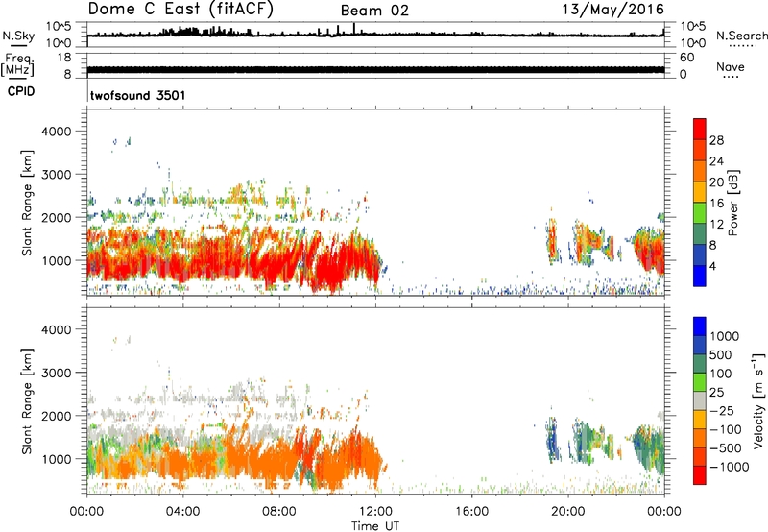Select the "-500" label on the velocity colorbar
The image size is (768, 532).
[x=725, y=447]
